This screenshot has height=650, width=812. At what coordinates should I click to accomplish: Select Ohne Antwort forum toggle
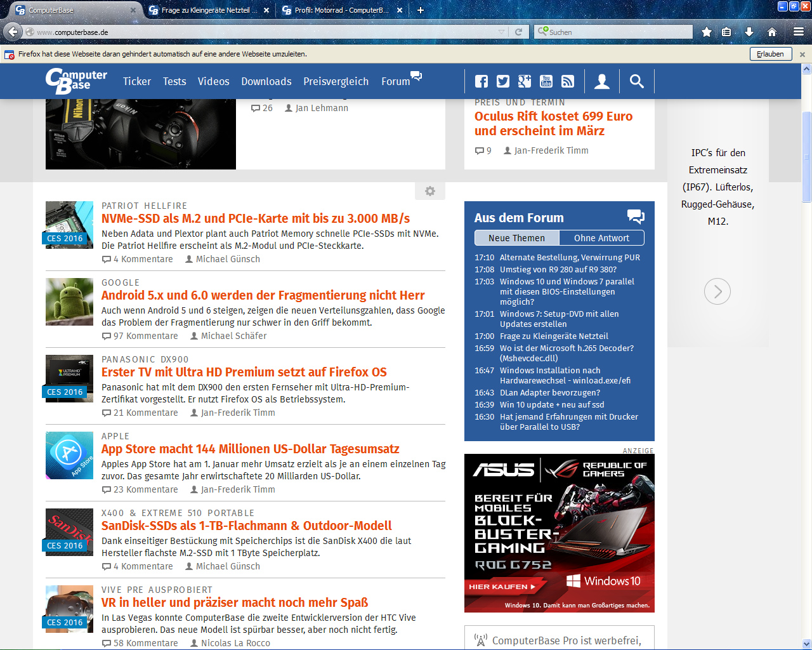pos(601,238)
